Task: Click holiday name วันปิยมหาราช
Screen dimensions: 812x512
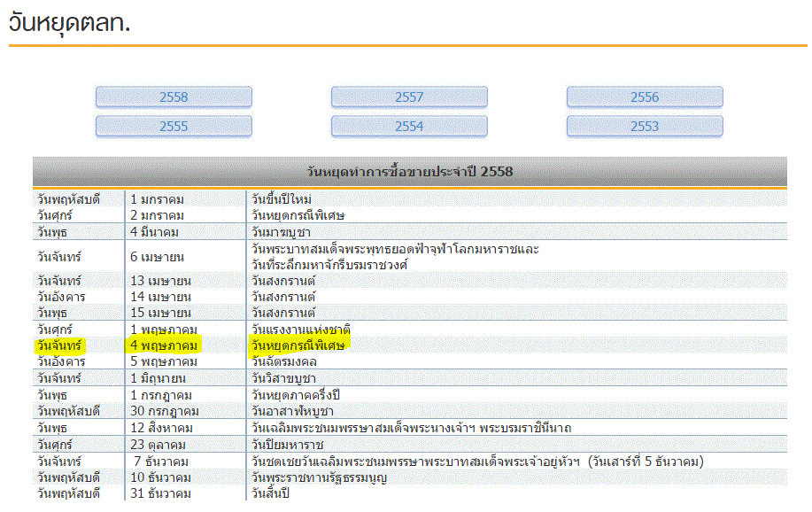Action: coord(288,445)
